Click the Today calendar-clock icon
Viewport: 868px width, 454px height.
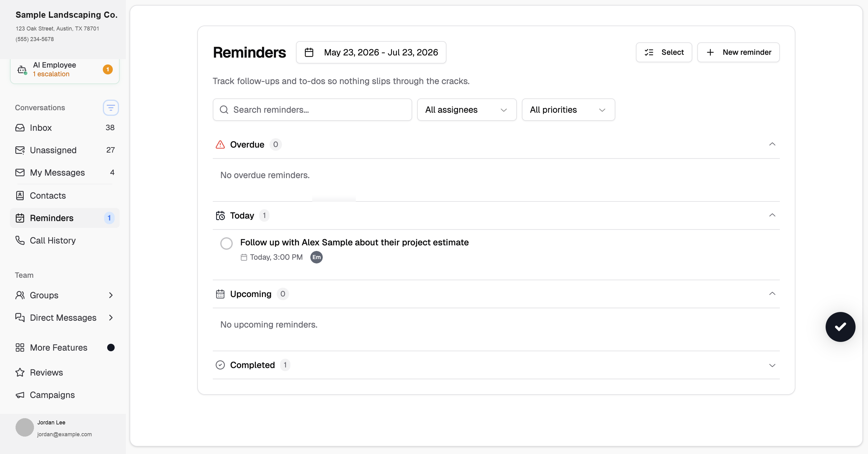pyautogui.click(x=220, y=215)
